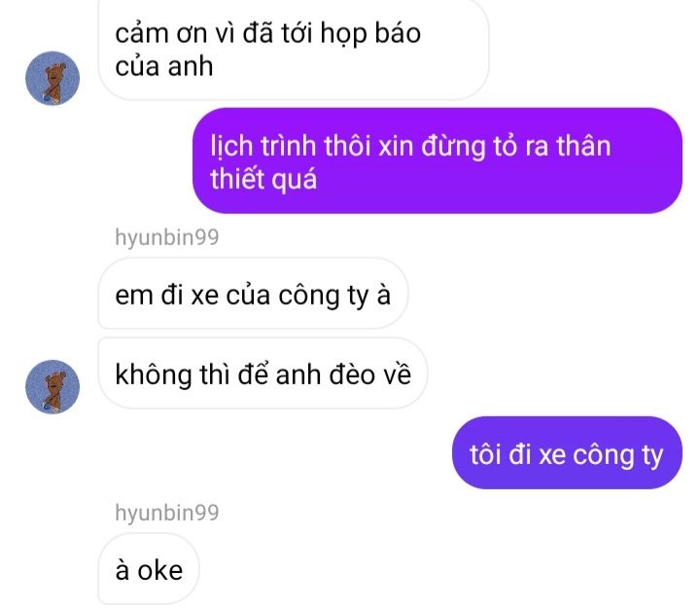Select the 'không thì để anh đèo về' message

pyautogui.click(x=262, y=374)
